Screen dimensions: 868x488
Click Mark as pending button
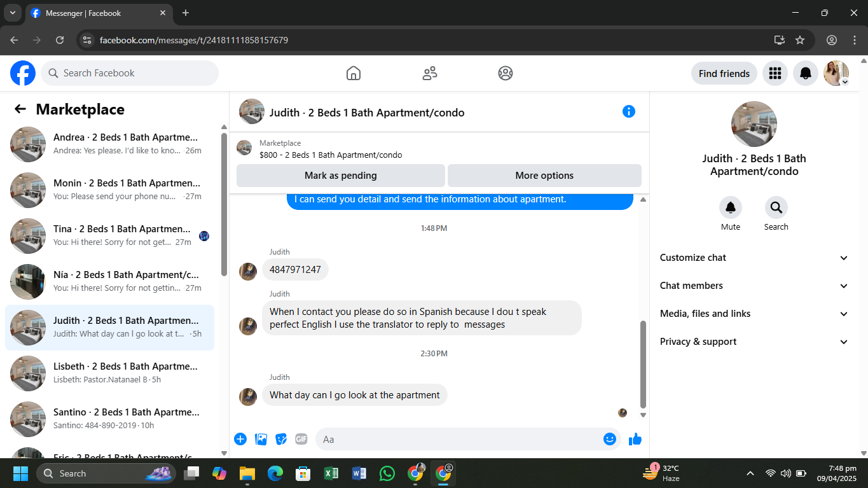coord(341,176)
